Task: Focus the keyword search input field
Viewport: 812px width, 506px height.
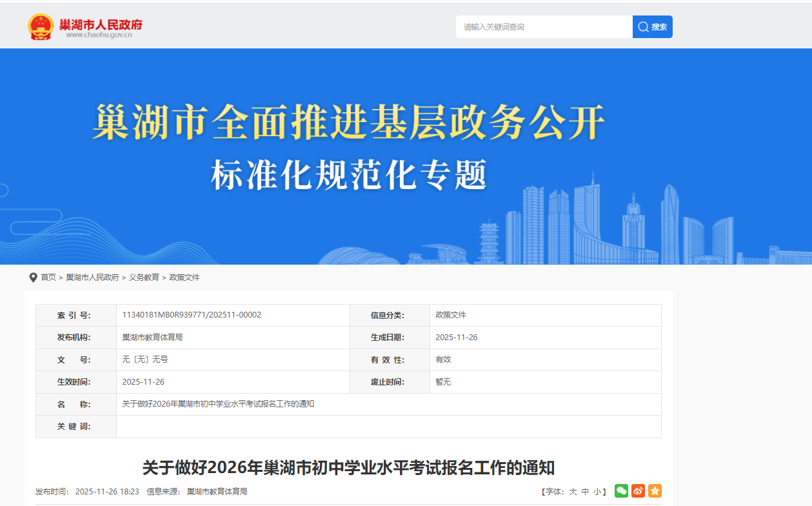Action: coord(544,27)
